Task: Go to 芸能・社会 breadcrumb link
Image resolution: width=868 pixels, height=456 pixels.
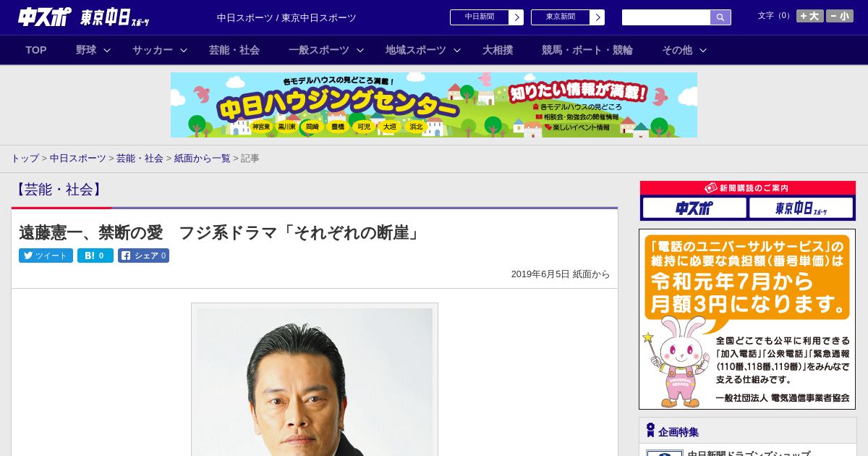Action: click(x=140, y=159)
